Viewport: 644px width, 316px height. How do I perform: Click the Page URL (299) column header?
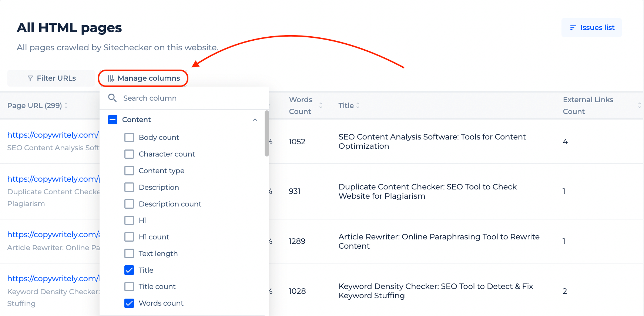coord(35,105)
